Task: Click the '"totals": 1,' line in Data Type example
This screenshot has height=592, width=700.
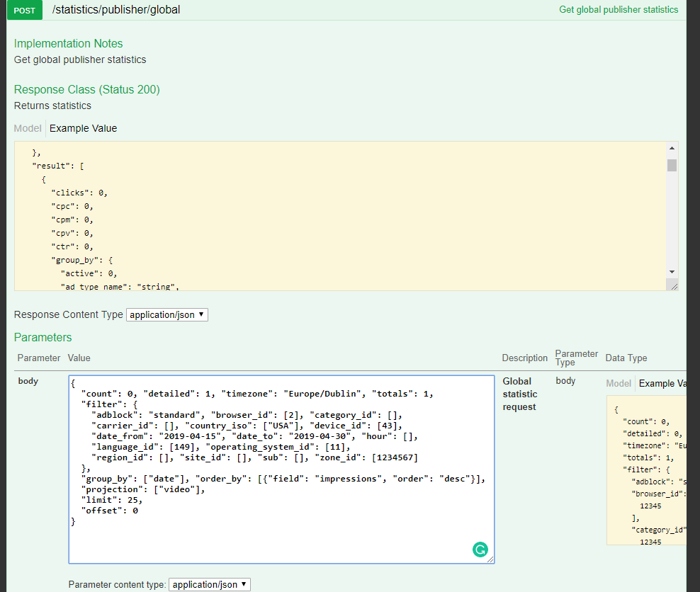Action: pos(648,457)
